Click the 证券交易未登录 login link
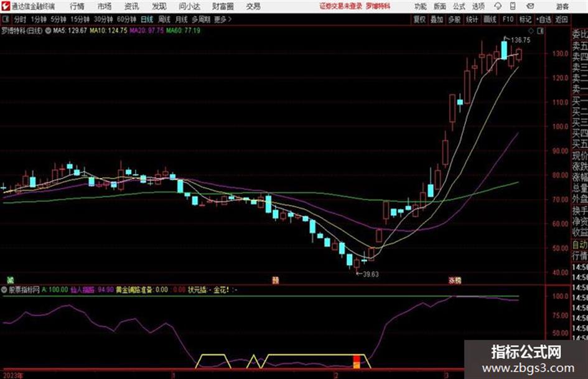588x379 pixels. pos(341,6)
